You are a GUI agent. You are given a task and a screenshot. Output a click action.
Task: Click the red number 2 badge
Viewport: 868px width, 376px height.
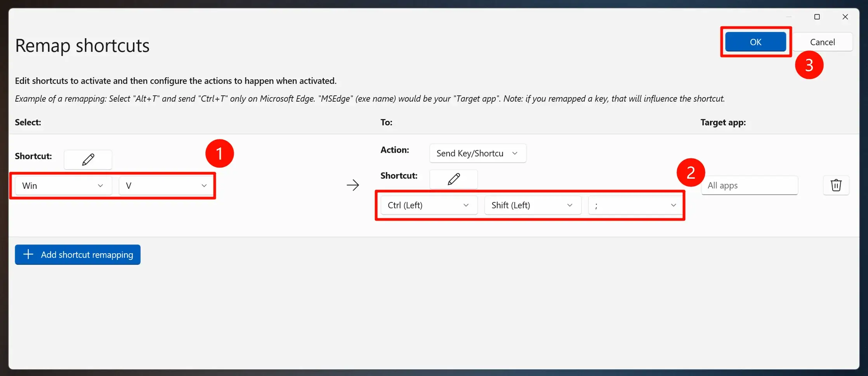[x=691, y=172]
